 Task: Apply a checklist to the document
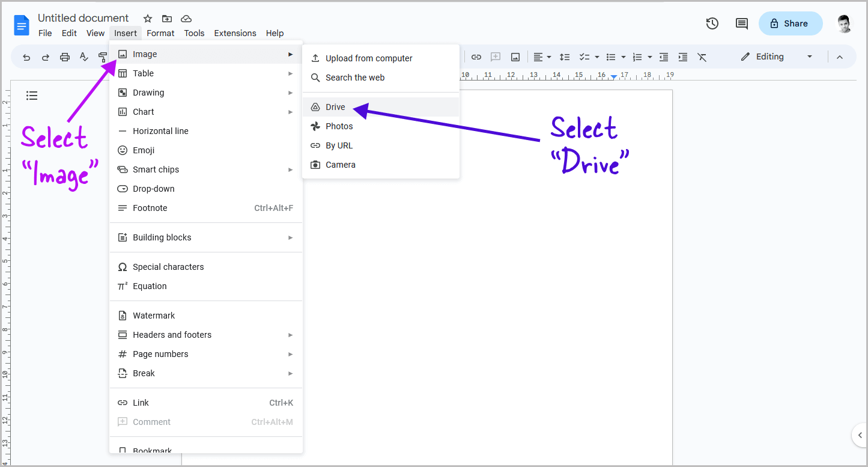584,56
